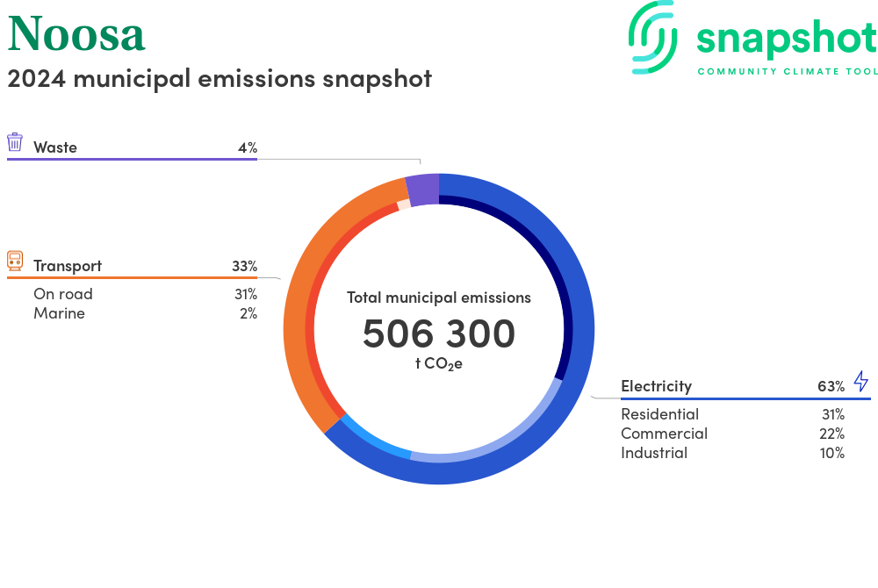This screenshot has height=588, width=878.
Task: Click the Noosa title heading
Action: (76, 33)
